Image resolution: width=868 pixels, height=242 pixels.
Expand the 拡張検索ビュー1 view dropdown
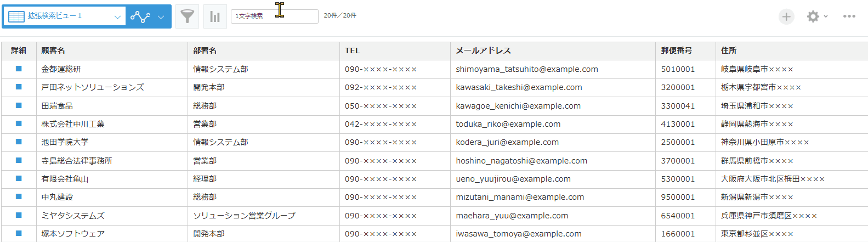coord(117,16)
